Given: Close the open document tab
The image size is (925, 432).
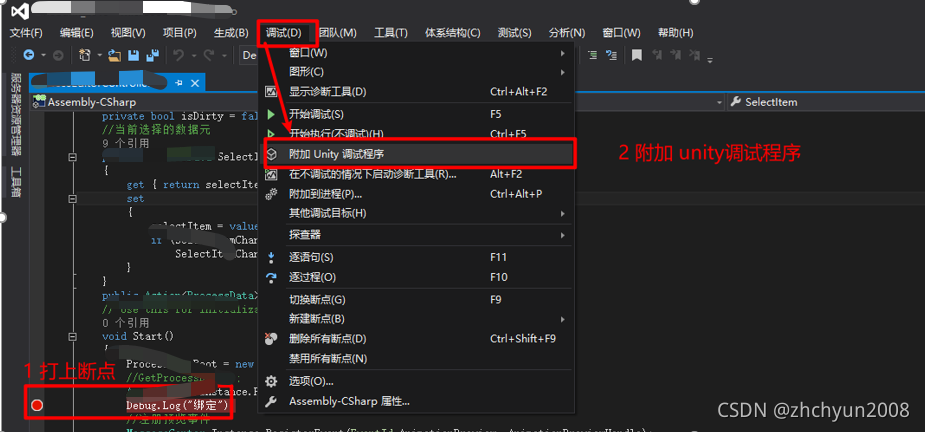Looking at the screenshot, I should coord(195,83).
